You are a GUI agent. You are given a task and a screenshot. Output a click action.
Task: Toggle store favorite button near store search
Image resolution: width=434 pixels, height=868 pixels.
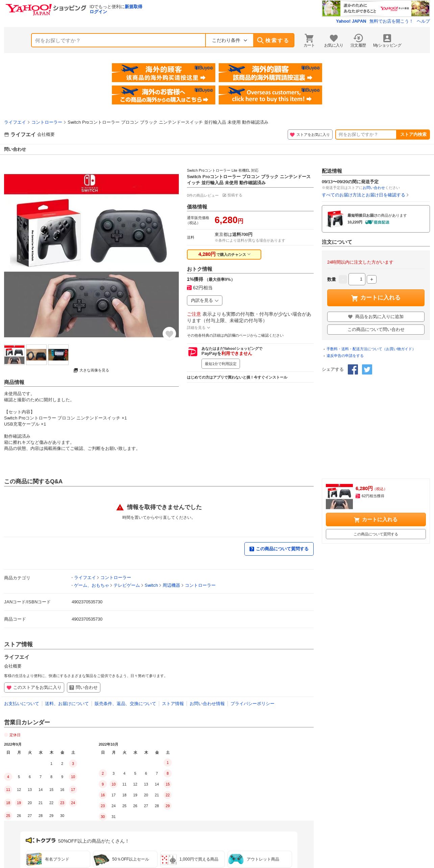click(x=310, y=135)
